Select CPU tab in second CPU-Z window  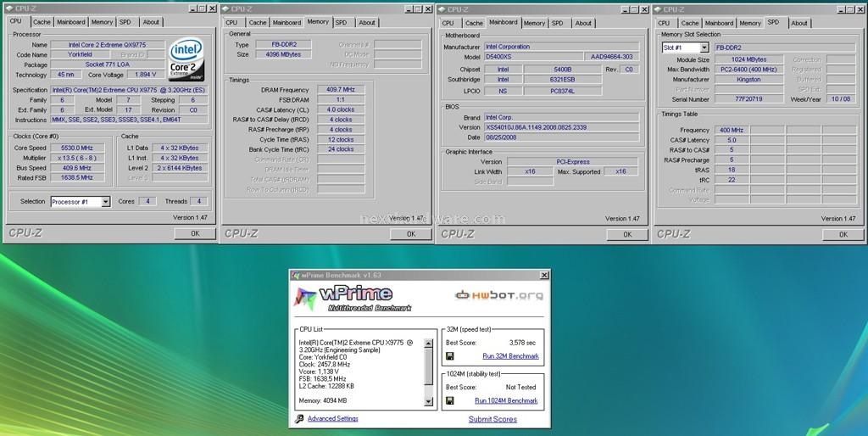(x=231, y=23)
